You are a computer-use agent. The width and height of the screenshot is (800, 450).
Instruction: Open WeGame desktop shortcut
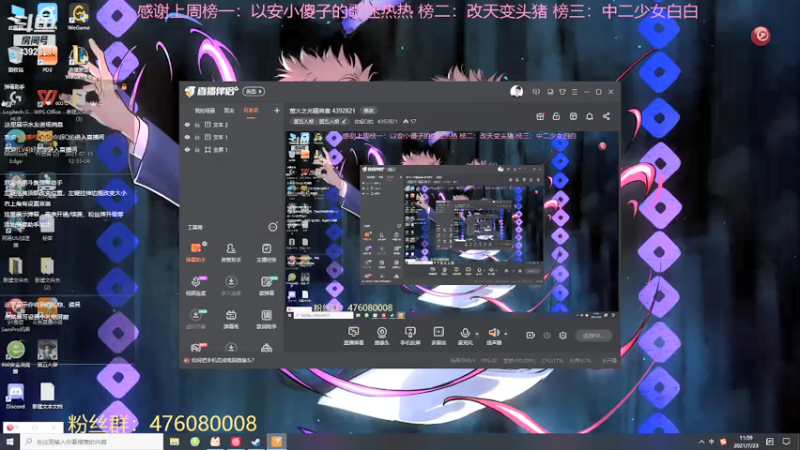[79, 17]
